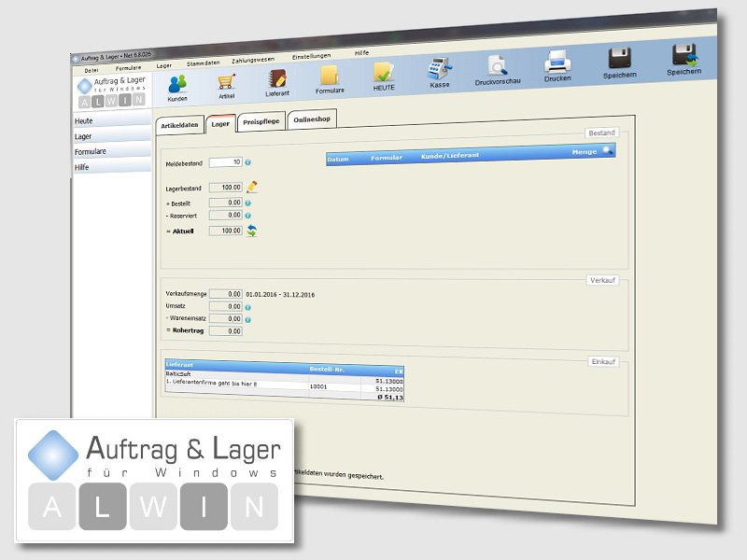Click the Datum column header
Viewport: 747px width, 560px height.
(x=338, y=160)
